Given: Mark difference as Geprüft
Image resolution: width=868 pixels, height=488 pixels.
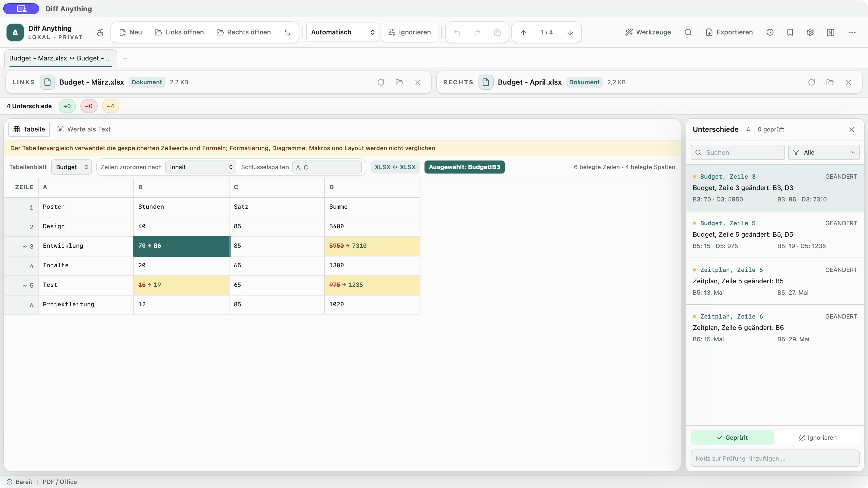Looking at the screenshot, I should pos(732,438).
